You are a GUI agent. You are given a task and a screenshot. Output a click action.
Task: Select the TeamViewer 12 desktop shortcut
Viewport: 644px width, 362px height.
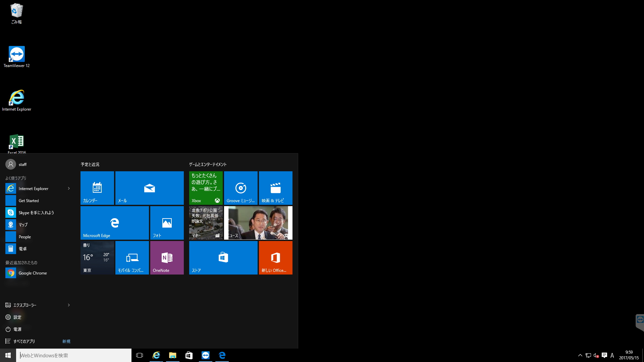16,57
